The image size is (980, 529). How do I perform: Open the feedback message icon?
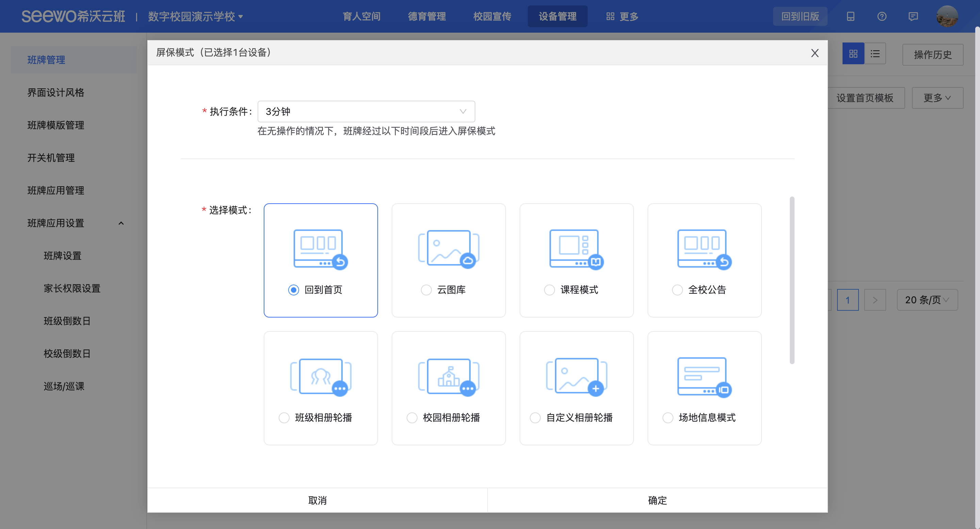tap(913, 16)
